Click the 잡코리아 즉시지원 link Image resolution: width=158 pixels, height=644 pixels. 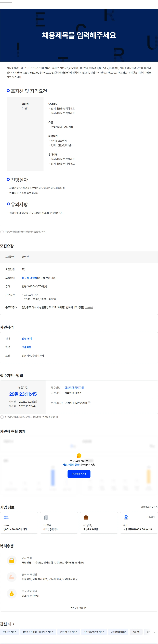coord(74,388)
